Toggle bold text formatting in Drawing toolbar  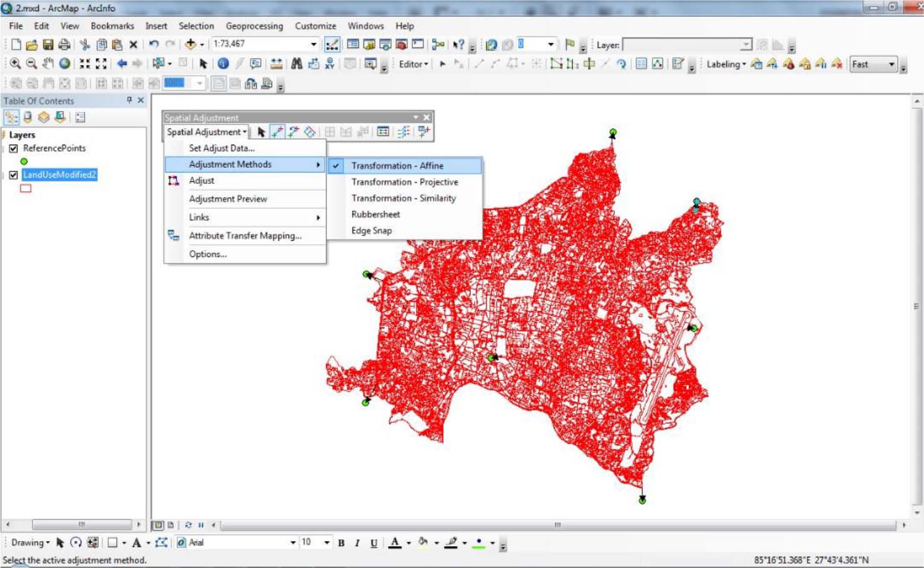click(x=341, y=543)
